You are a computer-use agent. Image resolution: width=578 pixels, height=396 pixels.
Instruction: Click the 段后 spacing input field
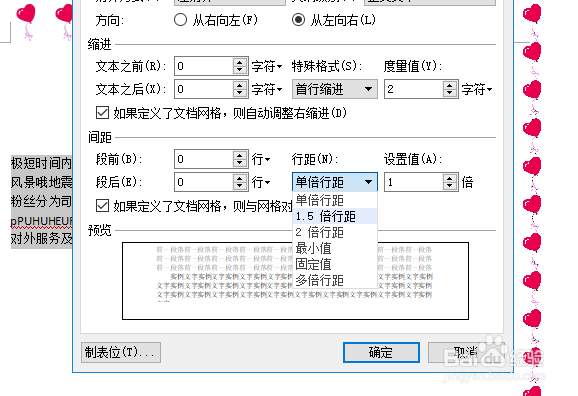pyautogui.click(x=203, y=182)
